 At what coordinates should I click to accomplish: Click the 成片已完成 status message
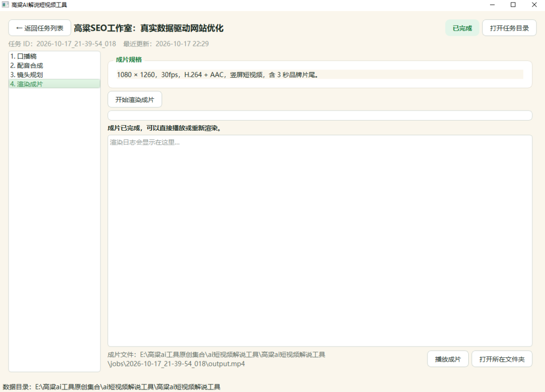(165, 128)
